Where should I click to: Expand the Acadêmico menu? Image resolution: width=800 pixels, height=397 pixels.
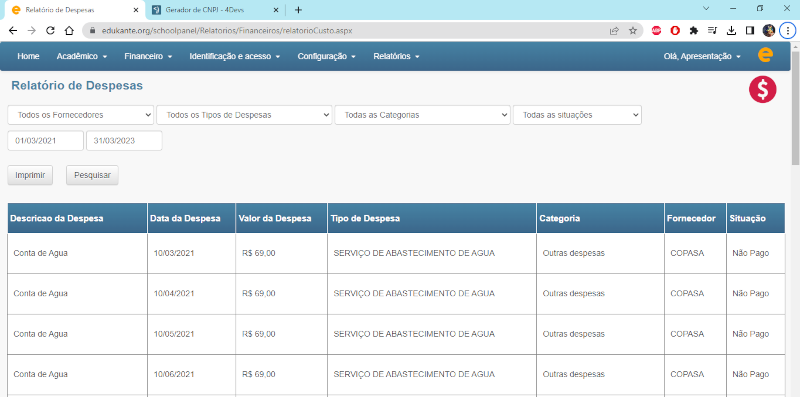point(82,56)
